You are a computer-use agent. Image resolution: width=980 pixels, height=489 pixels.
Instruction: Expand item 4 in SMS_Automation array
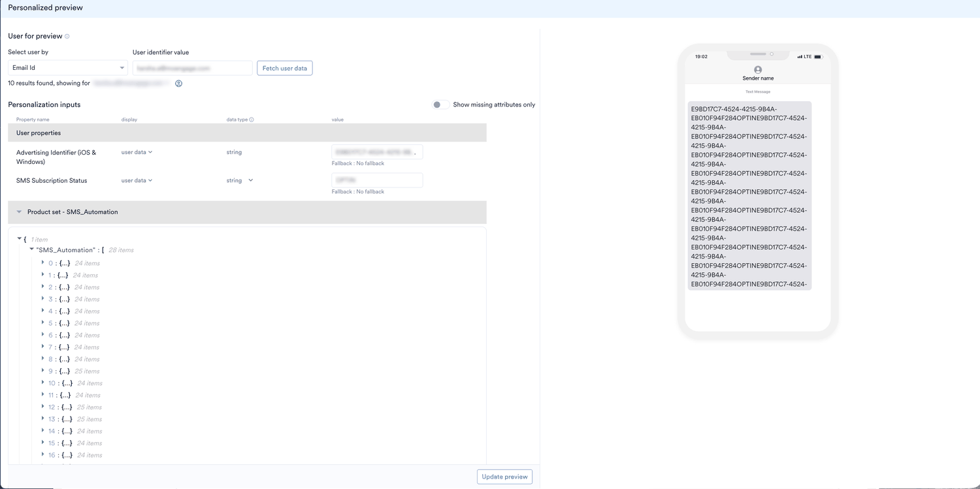click(43, 311)
